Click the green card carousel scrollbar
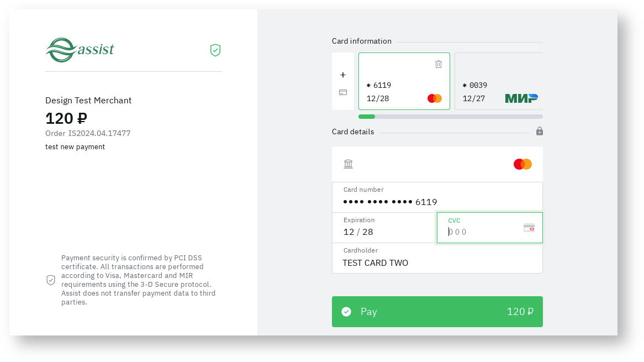The image size is (644, 362). pyautogui.click(x=367, y=117)
